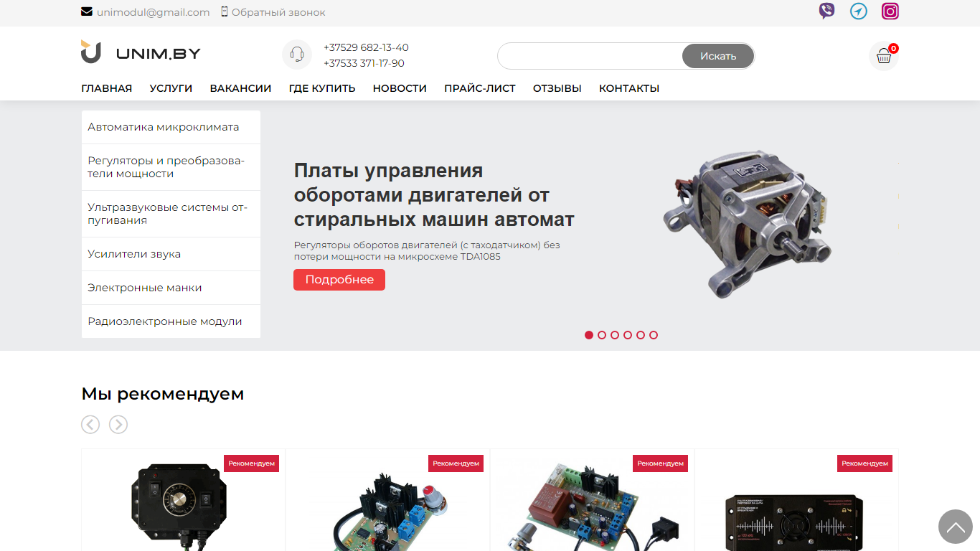Open the Viber contact icon
The width and height of the screenshot is (980, 551).
click(826, 11)
